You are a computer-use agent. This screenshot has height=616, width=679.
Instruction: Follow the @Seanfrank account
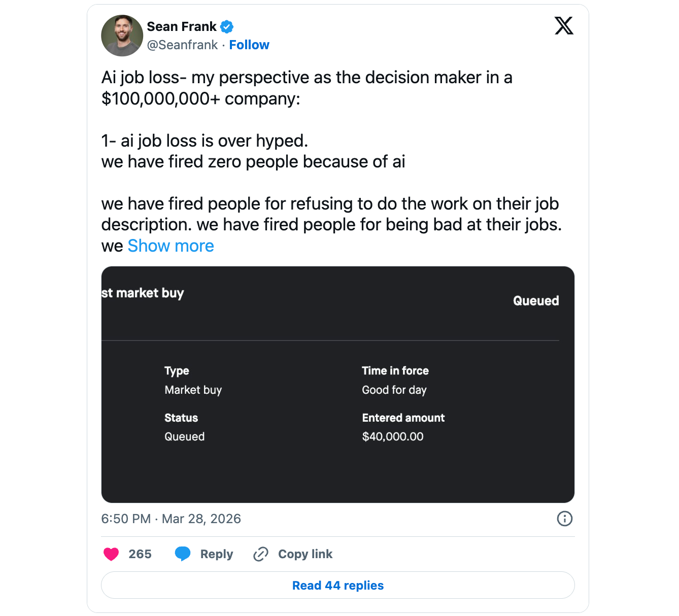(249, 45)
